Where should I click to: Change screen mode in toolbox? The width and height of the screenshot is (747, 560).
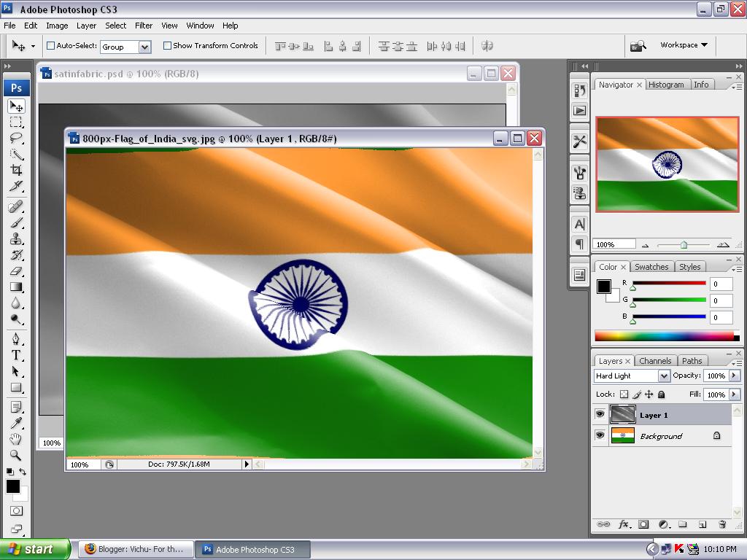tap(16, 529)
